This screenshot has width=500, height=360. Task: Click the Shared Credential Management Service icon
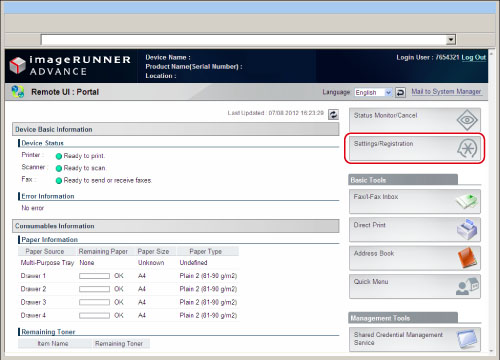coord(467,339)
